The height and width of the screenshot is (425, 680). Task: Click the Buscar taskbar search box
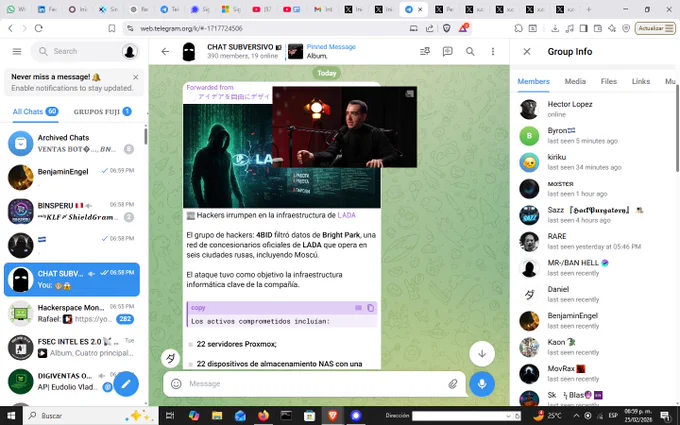click(x=89, y=415)
